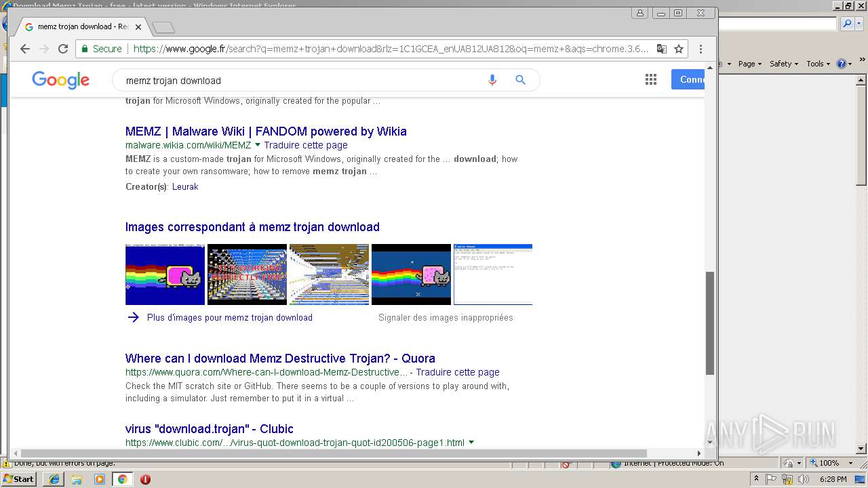
Task: Click the 6:28 PM taskbar clock
Action: (x=833, y=479)
